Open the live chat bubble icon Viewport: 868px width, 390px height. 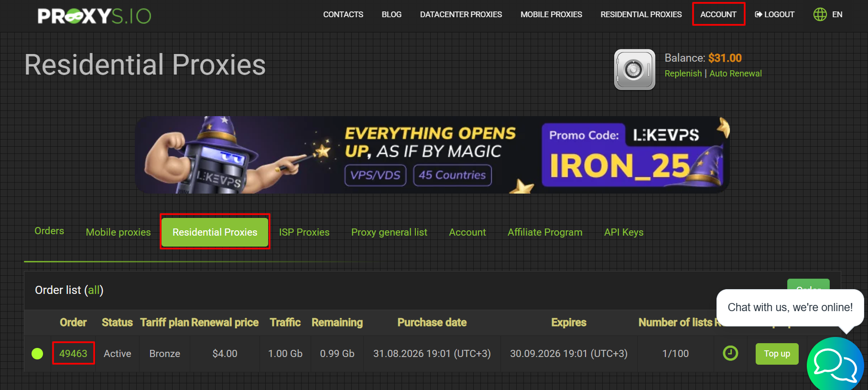[x=835, y=365]
